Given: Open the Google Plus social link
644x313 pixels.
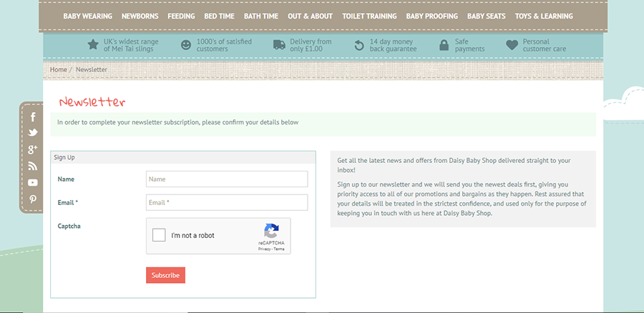Looking at the screenshot, I should click(x=33, y=149).
